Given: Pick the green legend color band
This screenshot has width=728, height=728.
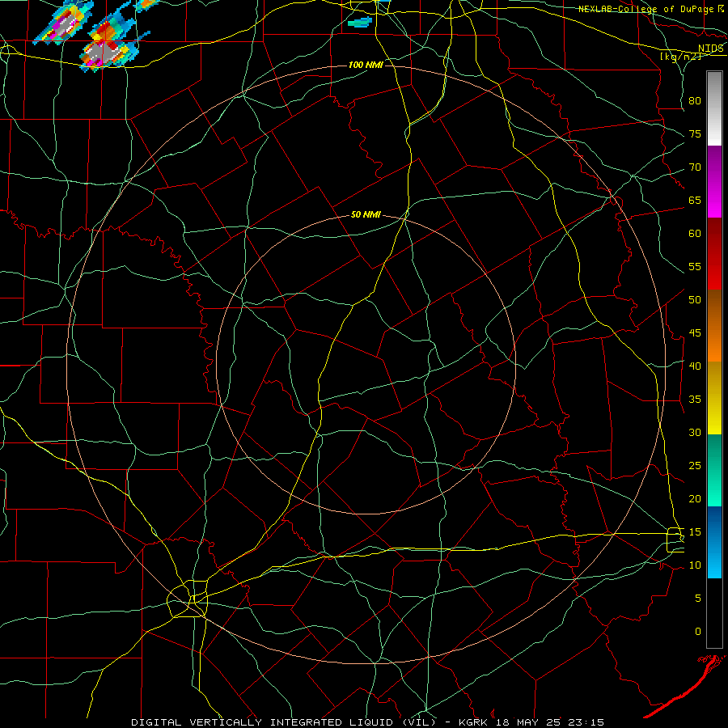Looking at the screenshot, I should coord(714,470).
